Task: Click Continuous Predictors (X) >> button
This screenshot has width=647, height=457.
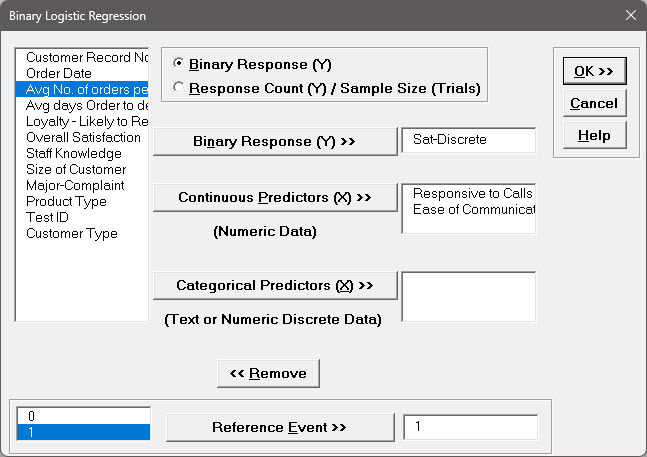Action: [274, 197]
